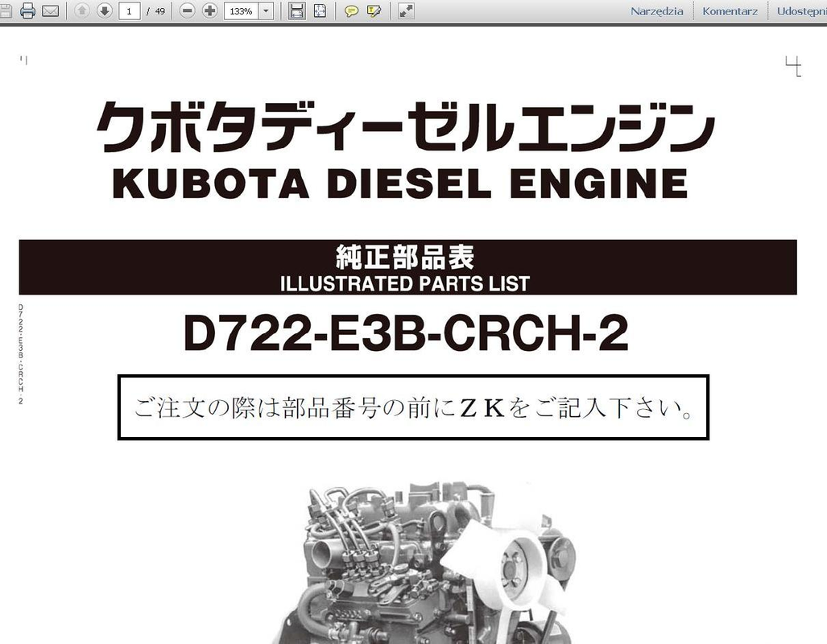The image size is (827, 644).
Task: Click the KUBOTA DIESEL ENGINE title
Action: click(400, 183)
